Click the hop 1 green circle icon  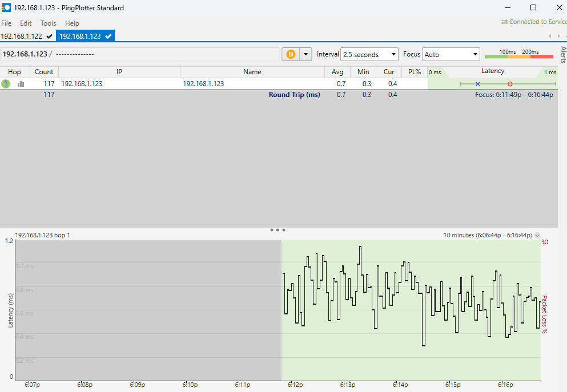click(x=6, y=84)
